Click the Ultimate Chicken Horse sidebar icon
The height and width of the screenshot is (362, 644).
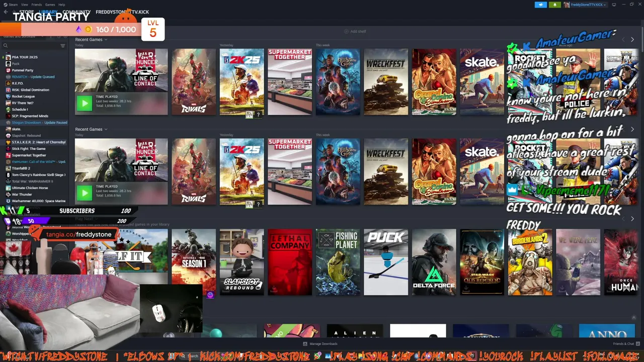[8, 188]
